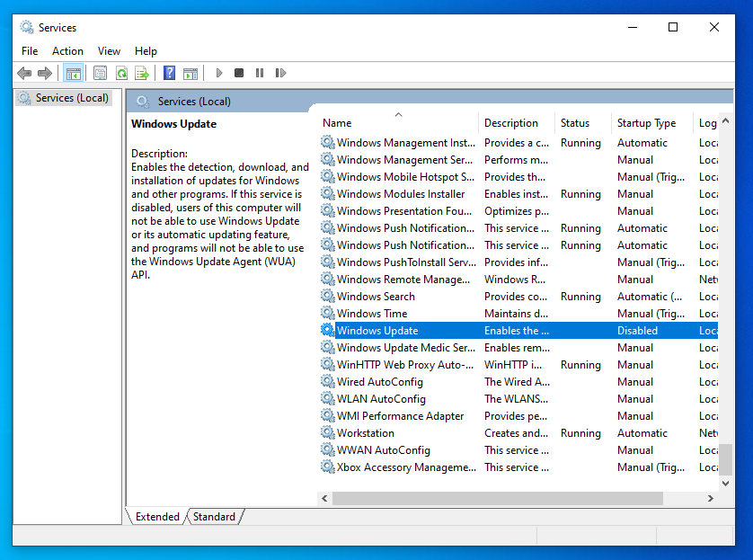Open the Action menu
The width and height of the screenshot is (753, 560).
[67, 51]
